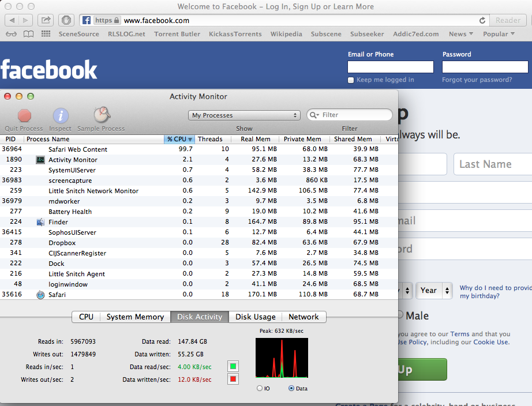The image size is (532, 406).
Task: Expand the Popular bookmarks folder
Action: [x=499, y=34]
